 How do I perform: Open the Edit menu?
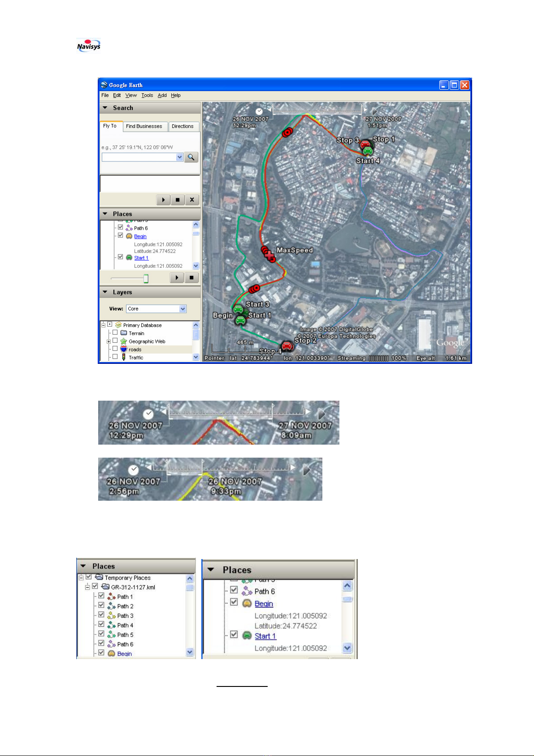pyautogui.click(x=117, y=95)
